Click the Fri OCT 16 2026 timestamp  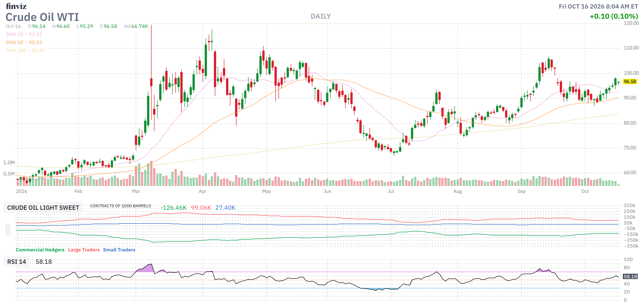598,7
